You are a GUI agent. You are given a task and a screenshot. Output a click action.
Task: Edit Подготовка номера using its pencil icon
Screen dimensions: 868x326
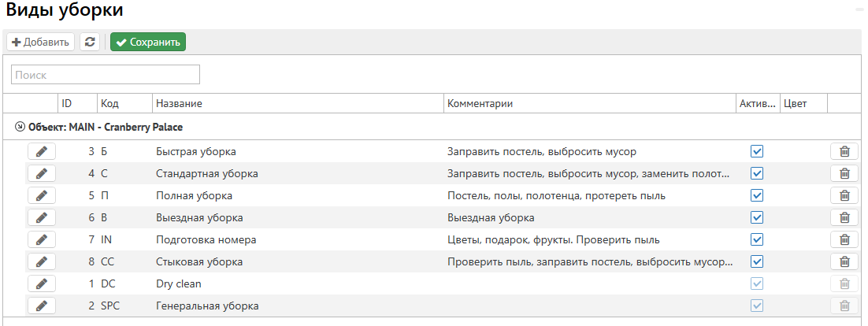41,239
